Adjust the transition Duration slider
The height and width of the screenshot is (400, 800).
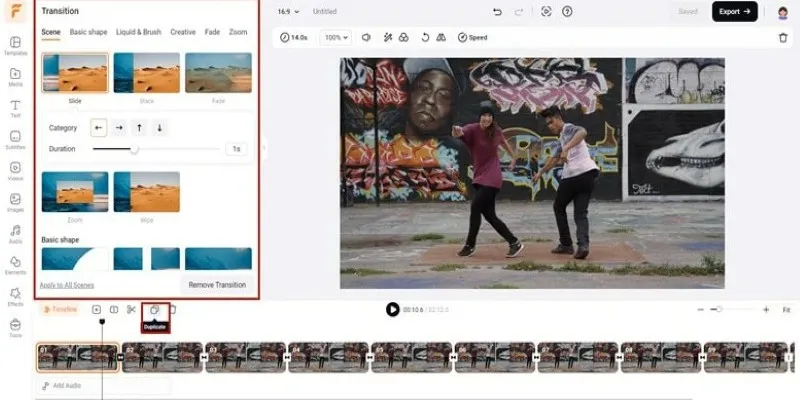[x=156, y=149]
